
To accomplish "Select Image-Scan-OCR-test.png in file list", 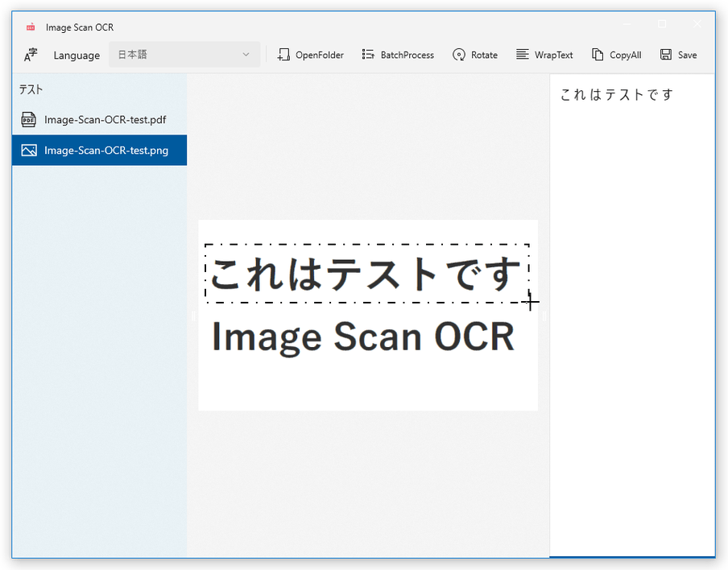I will (x=99, y=150).
